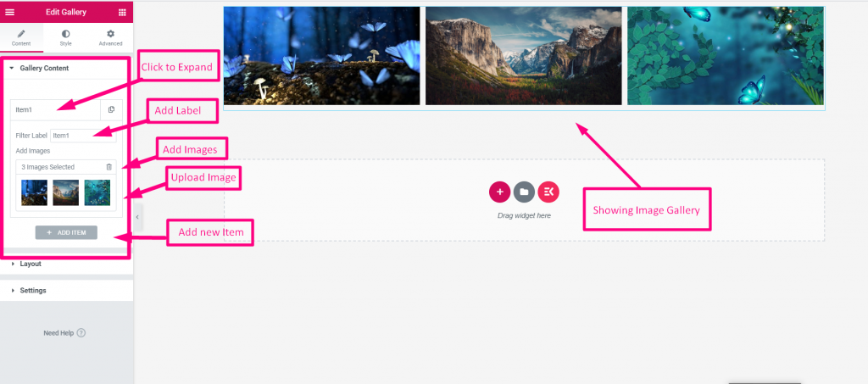
Task: Select the mountain valley thumbnail in Add Images
Action: [66, 192]
